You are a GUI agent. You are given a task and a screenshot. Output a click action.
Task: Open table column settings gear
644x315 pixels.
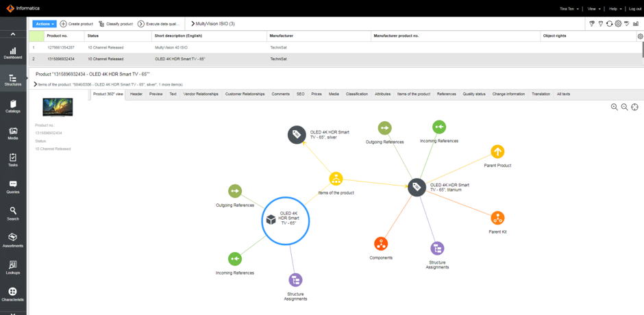(x=640, y=36)
